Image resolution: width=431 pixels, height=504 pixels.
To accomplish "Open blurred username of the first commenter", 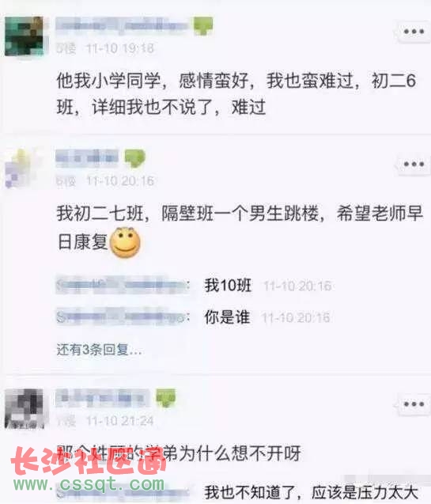I will pos(122,25).
